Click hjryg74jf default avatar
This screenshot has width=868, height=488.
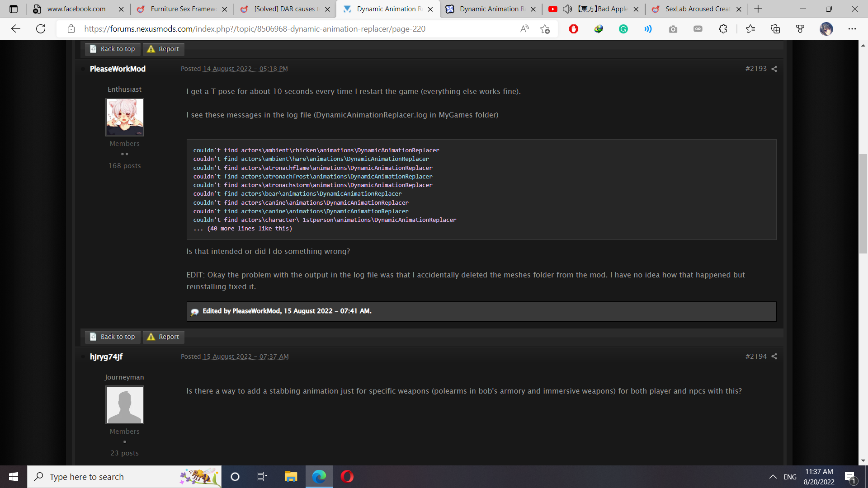point(124,404)
